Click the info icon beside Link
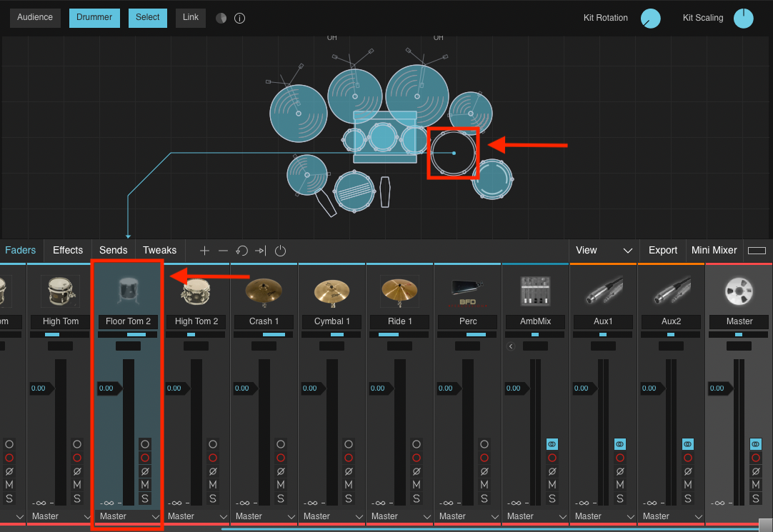 tap(239, 19)
